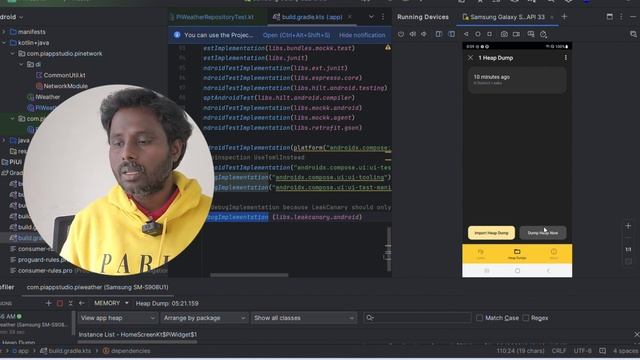This screenshot has height=360, width=640.
Task: Open the com.piappstudio.piweather profiler tab
Action: [x=97, y=287]
